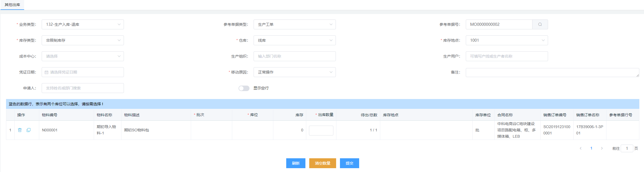The image size is (644, 172).
Task: Click the 出库数量 input in row 1
Action: [321, 130]
